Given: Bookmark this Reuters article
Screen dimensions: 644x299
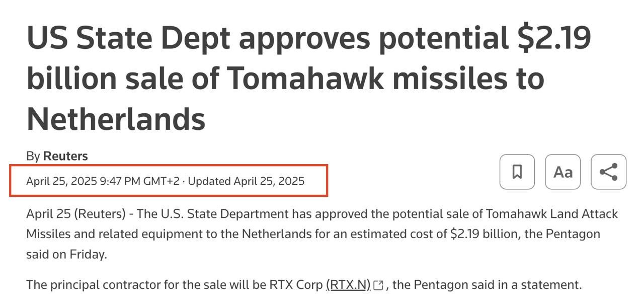Looking at the screenshot, I should pyautogui.click(x=517, y=172).
